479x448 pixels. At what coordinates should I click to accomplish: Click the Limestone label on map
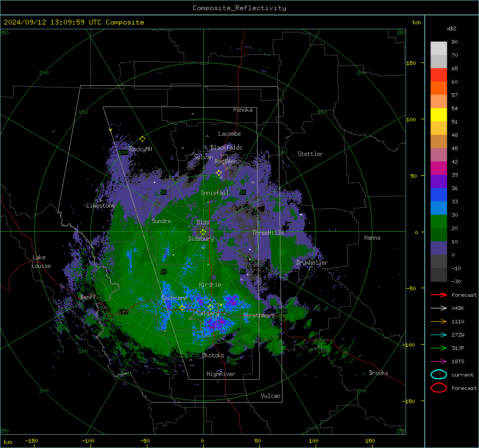101,206
